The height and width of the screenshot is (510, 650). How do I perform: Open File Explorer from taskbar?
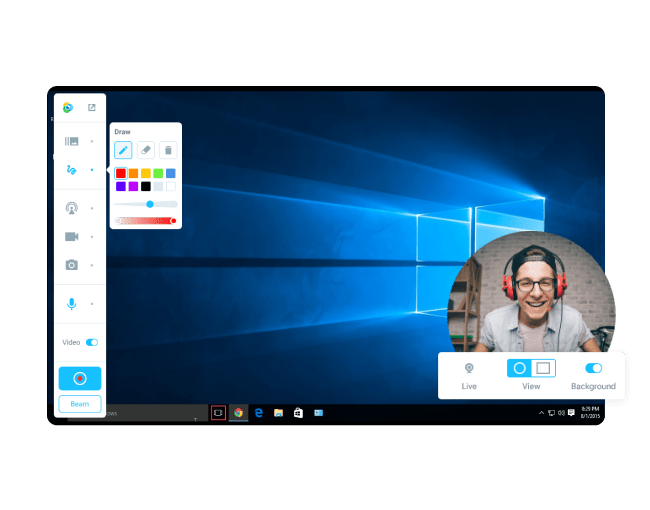(278, 413)
